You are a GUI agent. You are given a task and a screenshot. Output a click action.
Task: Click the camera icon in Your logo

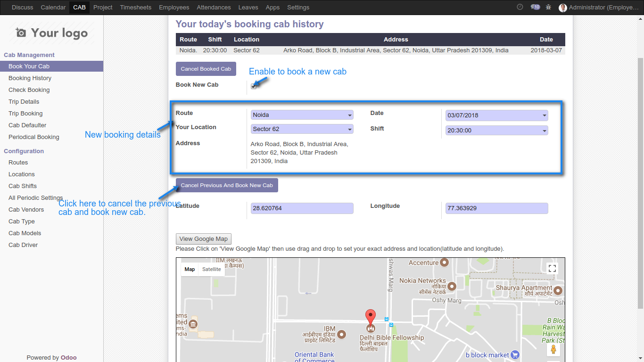click(x=20, y=33)
